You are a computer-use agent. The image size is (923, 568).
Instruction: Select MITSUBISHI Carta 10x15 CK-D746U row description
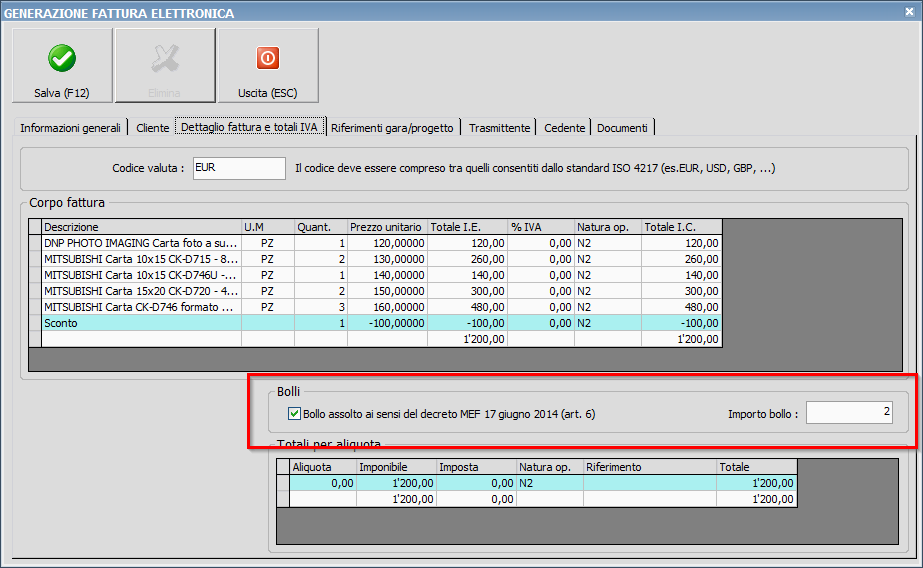(x=141, y=275)
